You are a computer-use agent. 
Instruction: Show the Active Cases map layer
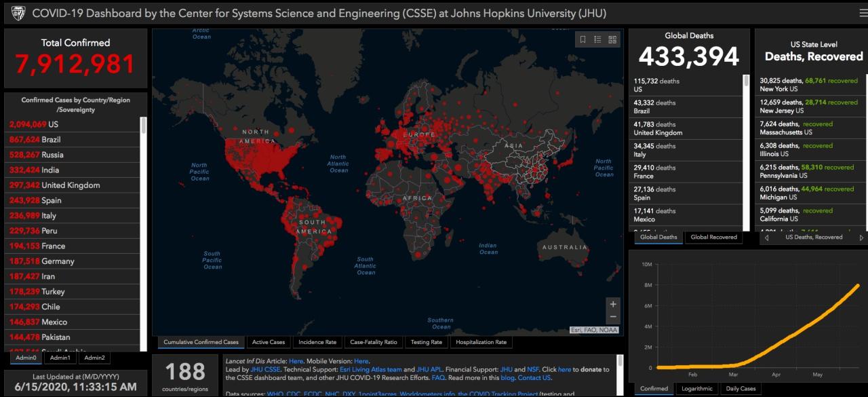(x=269, y=342)
